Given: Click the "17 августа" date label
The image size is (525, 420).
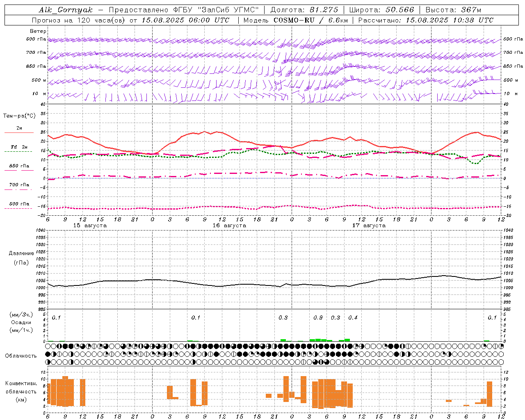Looking at the screenshot, I should click(x=369, y=226).
